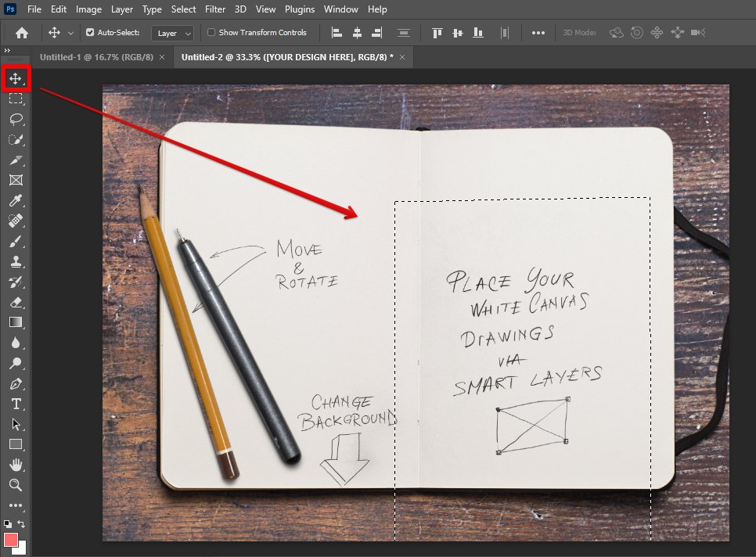Swap foreground and background colors
The image size is (756, 557).
pyautogui.click(x=22, y=524)
